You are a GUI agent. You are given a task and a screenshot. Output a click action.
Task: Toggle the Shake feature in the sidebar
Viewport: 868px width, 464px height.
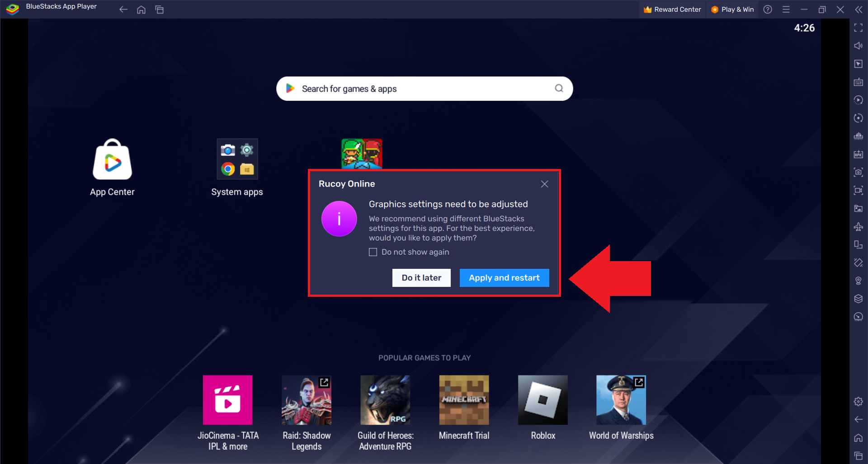[858, 262]
